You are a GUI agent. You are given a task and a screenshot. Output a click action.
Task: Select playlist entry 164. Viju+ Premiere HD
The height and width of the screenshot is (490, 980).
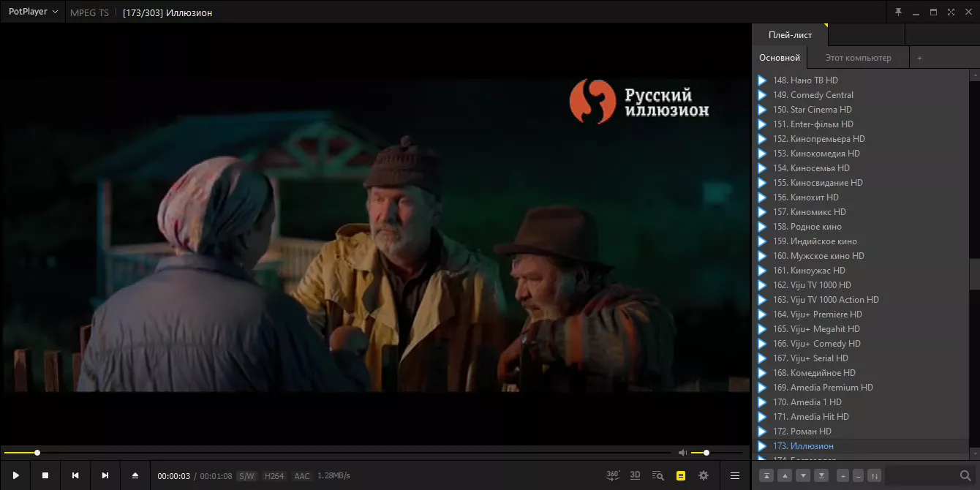coord(861,314)
